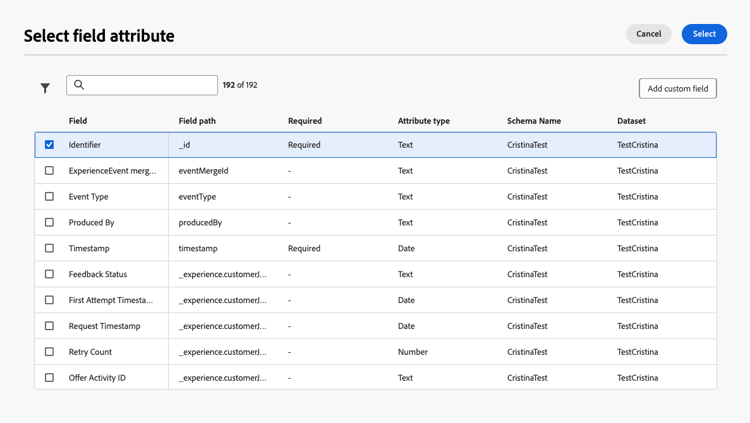This screenshot has width=750, height=423.
Task: Tick the Feedback Status checkbox
Action: click(49, 274)
